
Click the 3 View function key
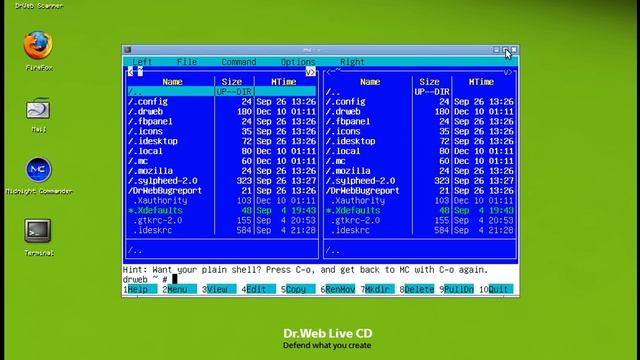click(219, 289)
